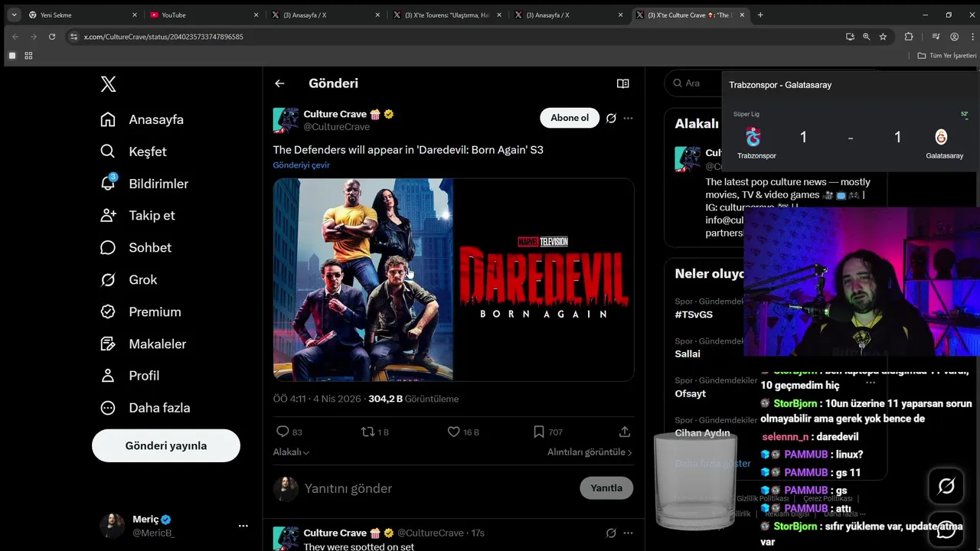This screenshot has width=980, height=551.
Task: Click Grok icon beside Abone ol
Action: pos(611,118)
